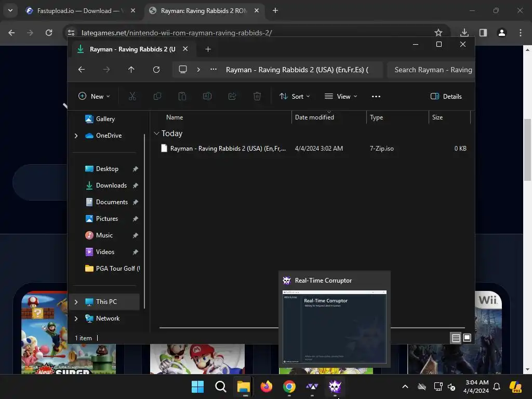Click the Delete trash icon in Explorer
Viewport: 532px width, 399px height.
(x=257, y=96)
